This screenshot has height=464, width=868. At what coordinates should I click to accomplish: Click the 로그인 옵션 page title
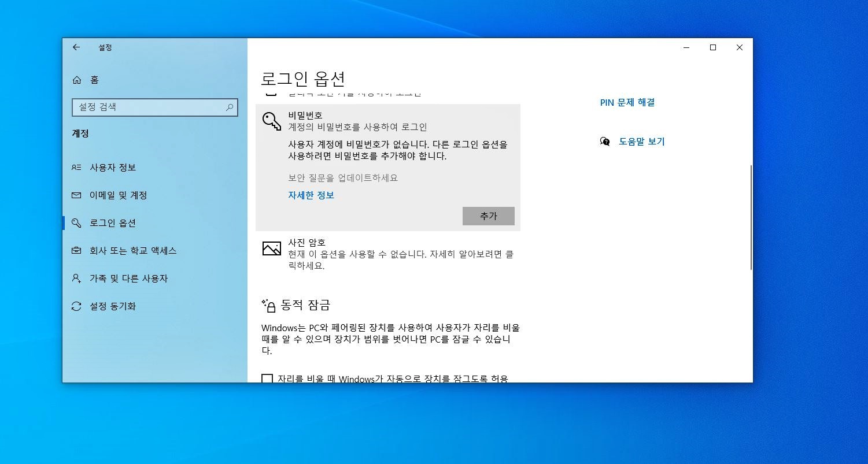[303, 79]
